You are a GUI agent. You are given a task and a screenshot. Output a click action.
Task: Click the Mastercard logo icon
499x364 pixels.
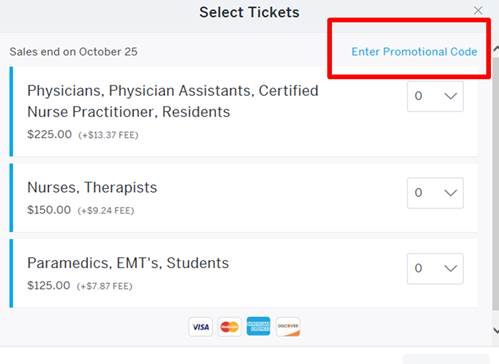click(229, 327)
